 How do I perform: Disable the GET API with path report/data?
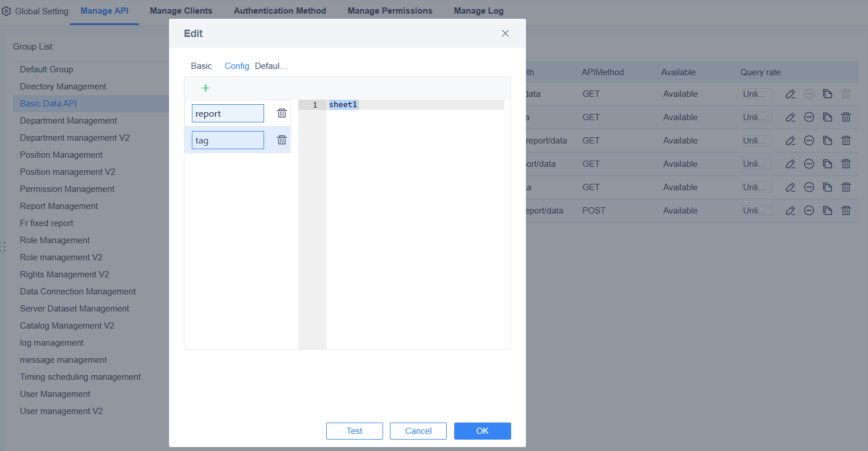[809, 141]
